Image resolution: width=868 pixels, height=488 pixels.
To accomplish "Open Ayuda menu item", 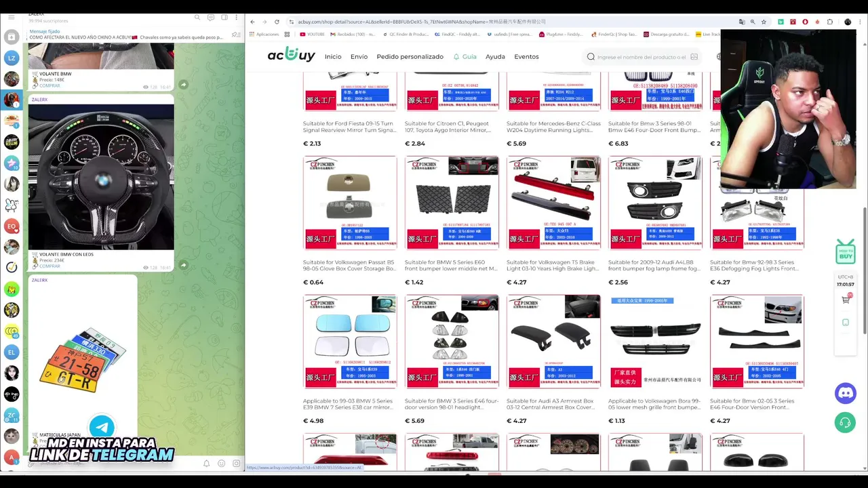I will pos(495,57).
